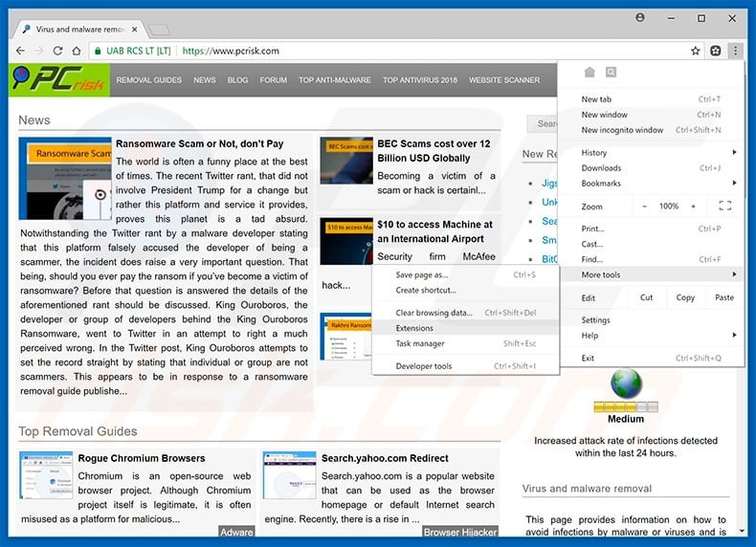Viewport: 756px width, 547px height.
Task: Choose Print... from the menu
Action: coord(651,229)
